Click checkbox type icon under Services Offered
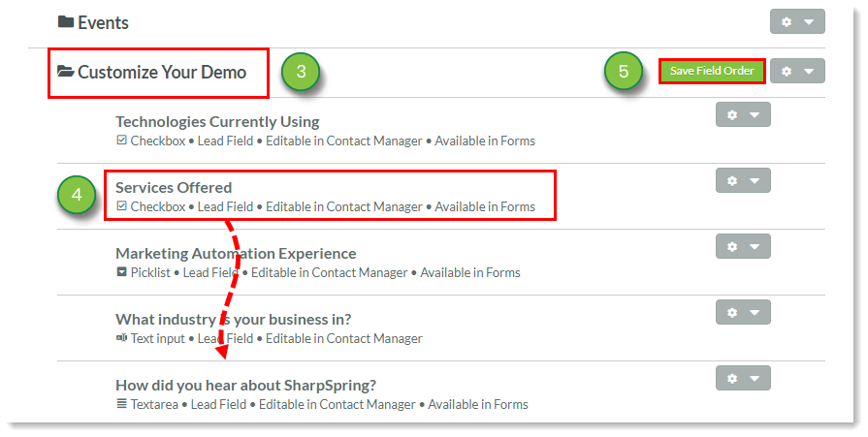 point(122,206)
